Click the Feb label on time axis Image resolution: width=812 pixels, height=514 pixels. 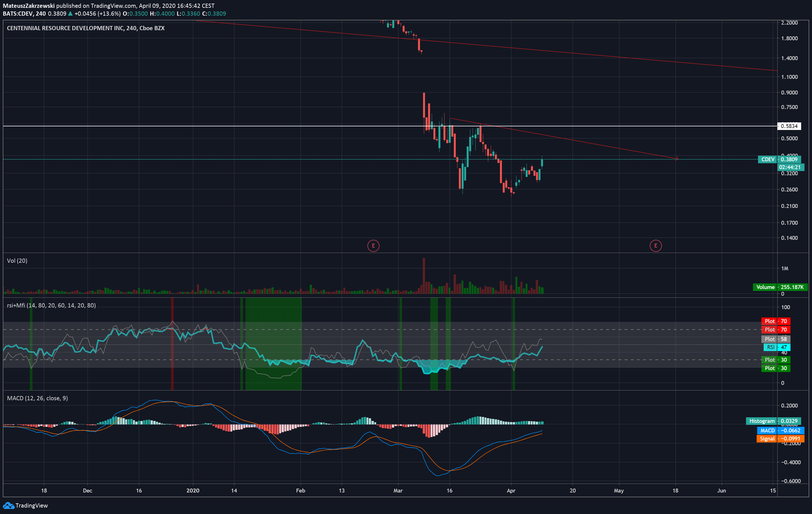[x=301, y=491]
